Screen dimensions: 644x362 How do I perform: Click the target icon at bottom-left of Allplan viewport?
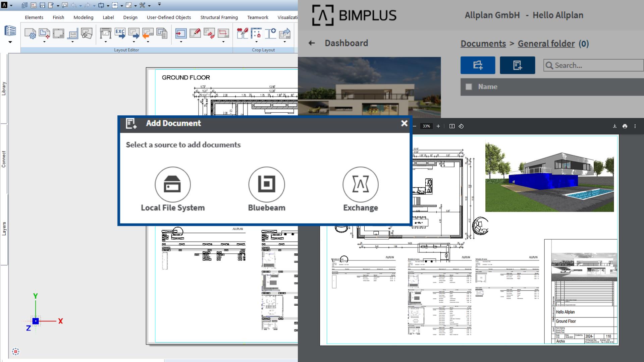15,351
